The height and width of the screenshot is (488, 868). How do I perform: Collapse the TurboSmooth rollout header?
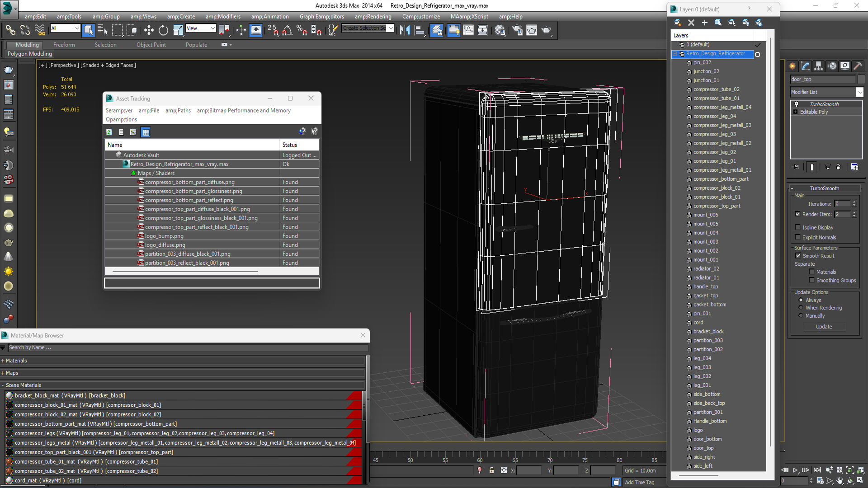point(825,188)
